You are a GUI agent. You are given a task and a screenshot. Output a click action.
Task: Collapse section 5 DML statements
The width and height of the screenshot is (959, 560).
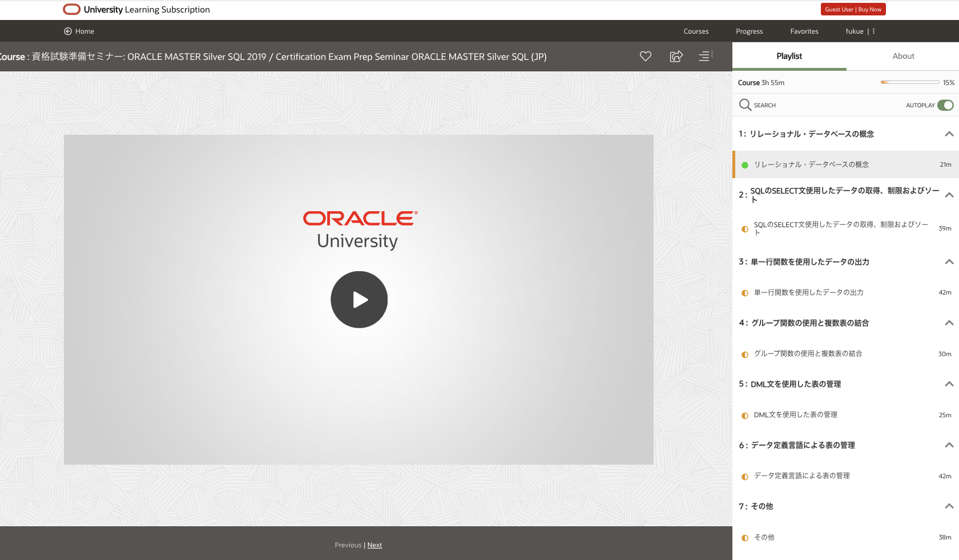click(x=949, y=384)
